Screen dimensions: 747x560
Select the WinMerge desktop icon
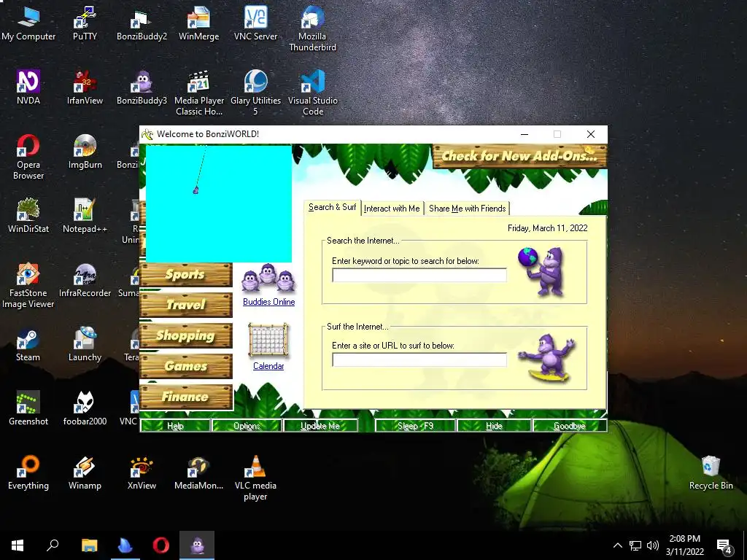[198, 23]
